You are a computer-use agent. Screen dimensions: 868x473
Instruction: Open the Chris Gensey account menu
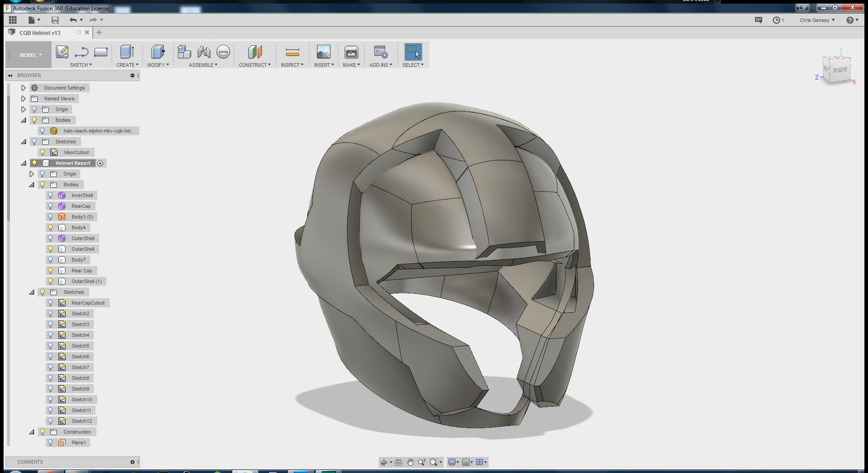816,20
